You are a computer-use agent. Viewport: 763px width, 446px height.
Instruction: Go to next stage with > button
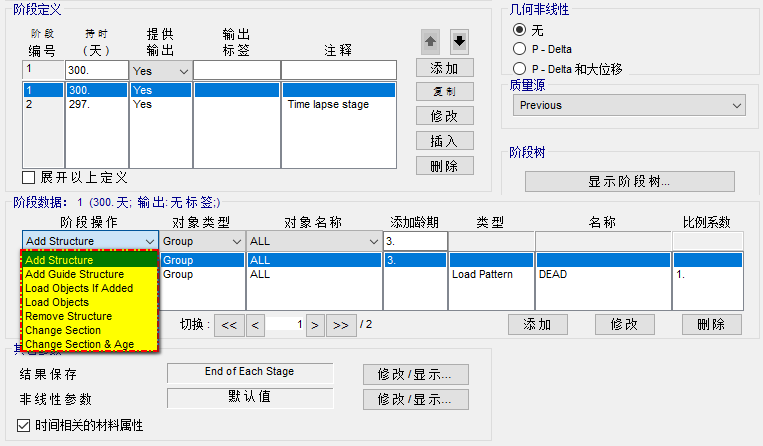314,325
